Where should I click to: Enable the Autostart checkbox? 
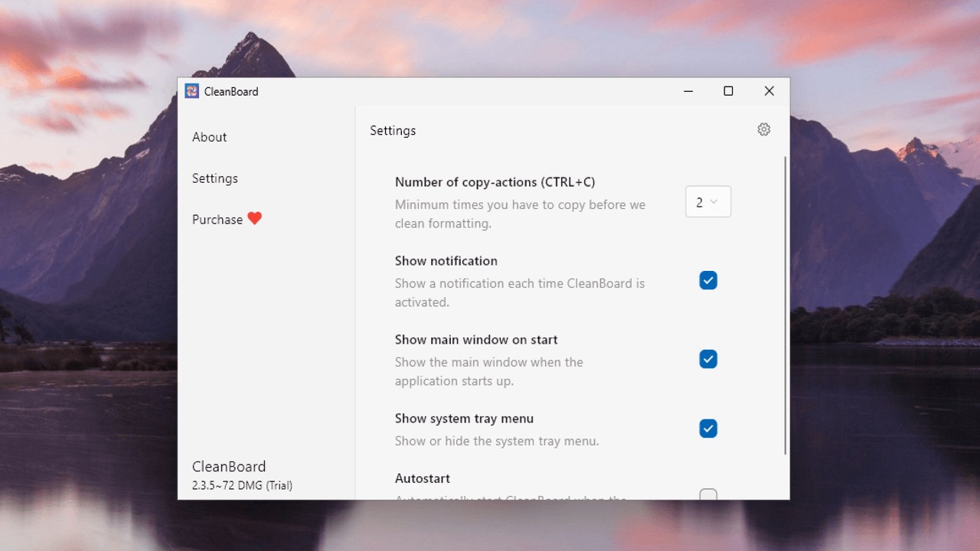(708, 494)
